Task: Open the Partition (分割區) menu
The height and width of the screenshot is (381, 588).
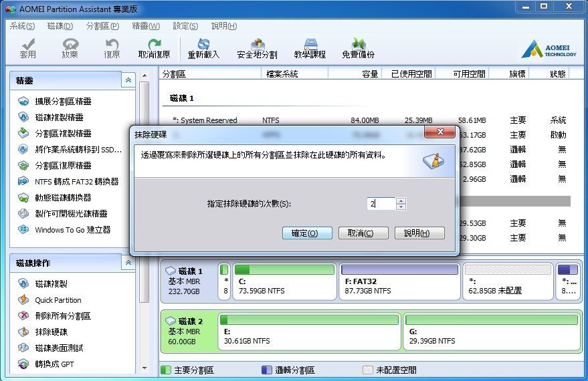Action: (102, 26)
